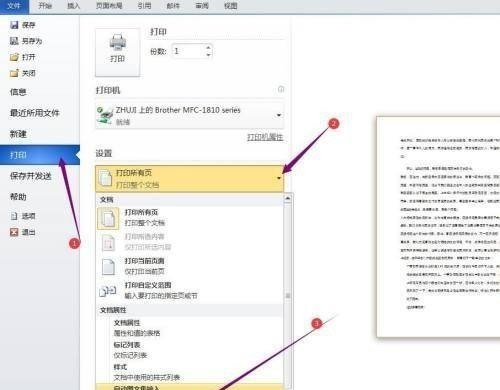Click the printer info icon beside 打印机
The height and width of the screenshot is (390, 500).
pyautogui.click(x=281, y=89)
